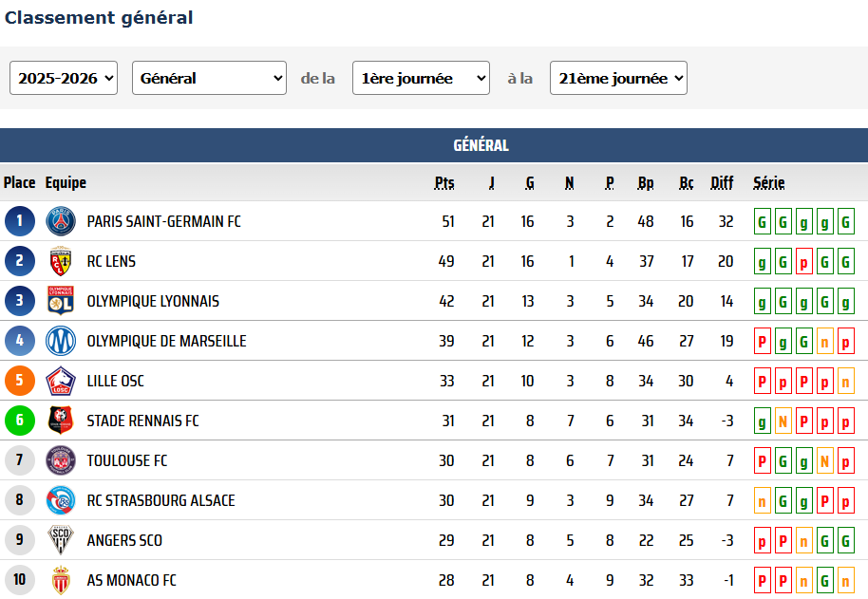Image resolution: width=868 pixels, height=599 pixels.
Task: Expand the 21ème journée end selector
Action: (618, 78)
